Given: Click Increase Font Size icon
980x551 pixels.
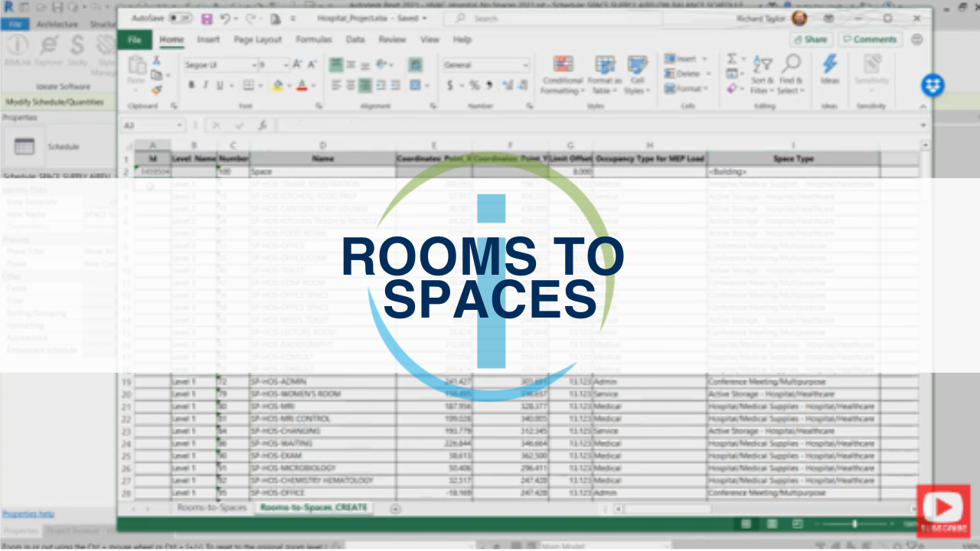Looking at the screenshot, I should point(299,65).
